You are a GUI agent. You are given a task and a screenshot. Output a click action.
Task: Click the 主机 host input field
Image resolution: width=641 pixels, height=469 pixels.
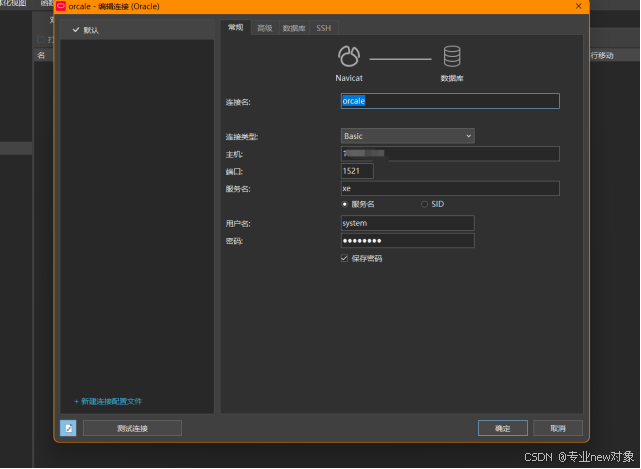point(450,154)
